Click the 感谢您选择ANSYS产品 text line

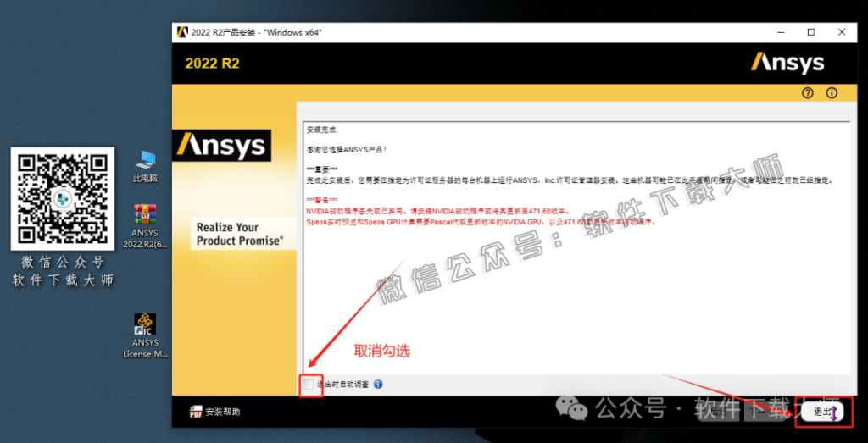(346, 149)
